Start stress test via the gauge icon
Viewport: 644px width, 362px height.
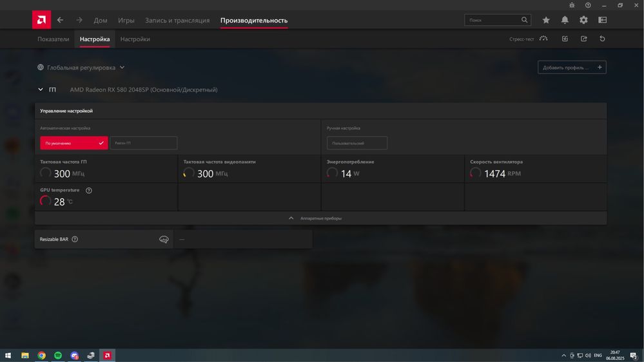543,39
